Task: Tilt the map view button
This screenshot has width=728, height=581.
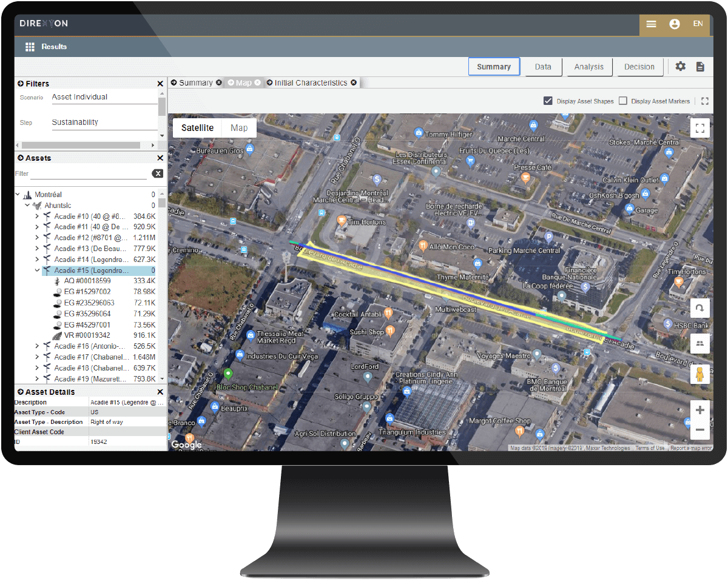Action: coord(699,343)
